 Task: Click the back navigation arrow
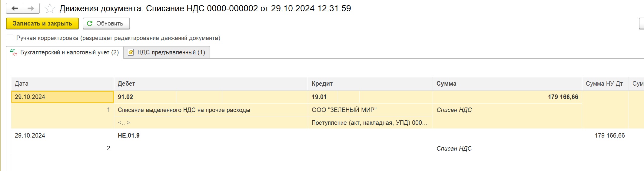coord(15,9)
